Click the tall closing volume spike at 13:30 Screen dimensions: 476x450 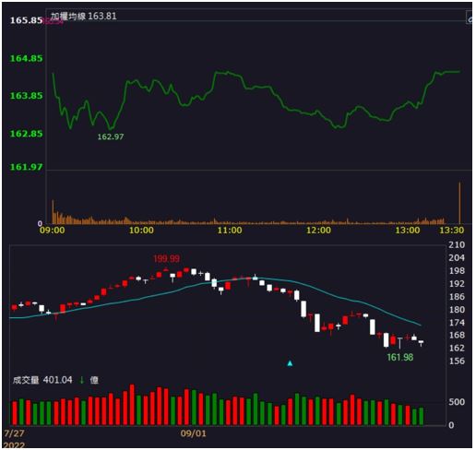[459, 203]
